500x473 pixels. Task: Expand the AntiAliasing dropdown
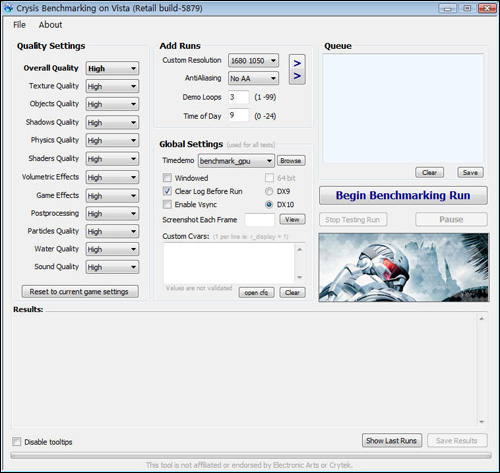253,78
